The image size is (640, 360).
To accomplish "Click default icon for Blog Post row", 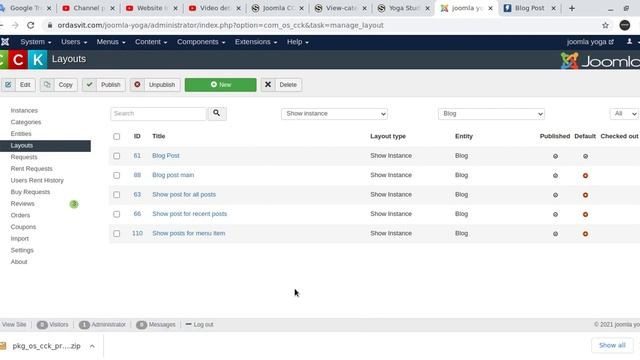I will click(585, 156).
